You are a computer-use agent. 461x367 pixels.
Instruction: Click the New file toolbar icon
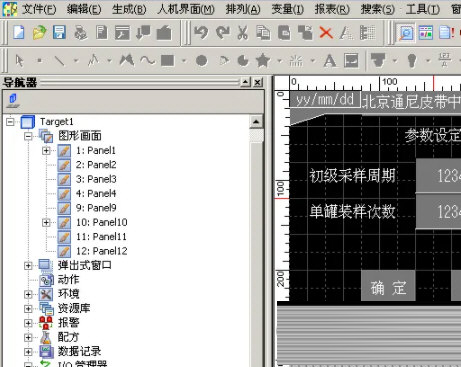[19, 33]
